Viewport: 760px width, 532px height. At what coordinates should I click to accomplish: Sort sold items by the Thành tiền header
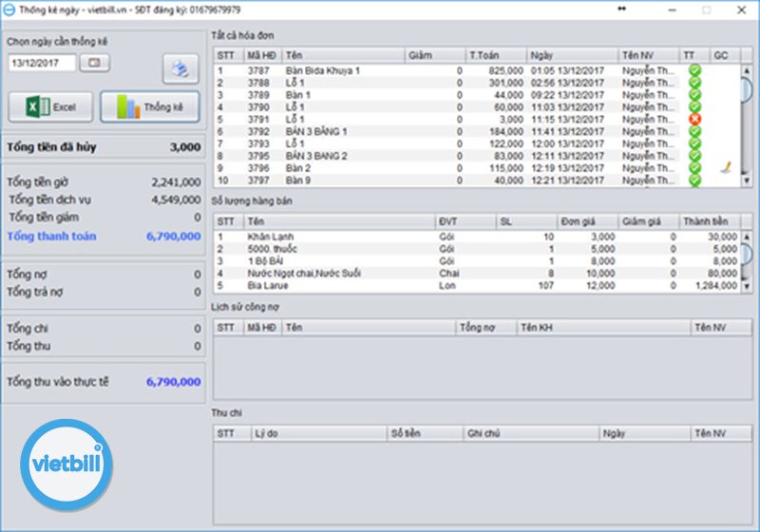711,221
